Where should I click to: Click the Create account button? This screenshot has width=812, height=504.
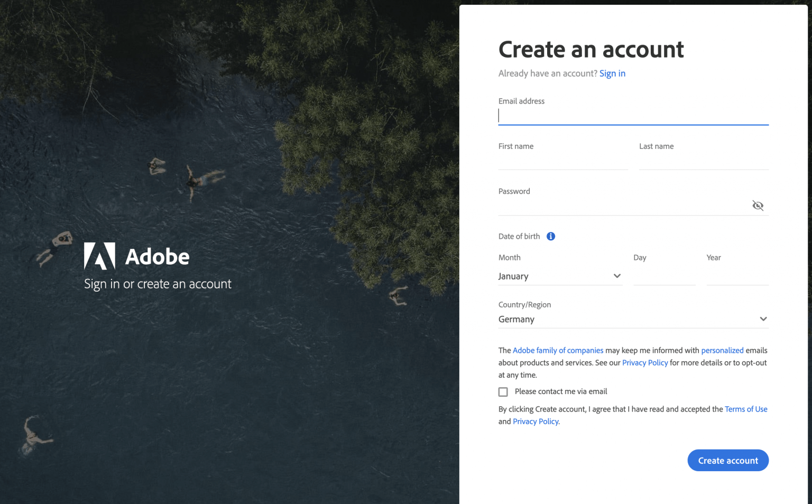click(727, 460)
